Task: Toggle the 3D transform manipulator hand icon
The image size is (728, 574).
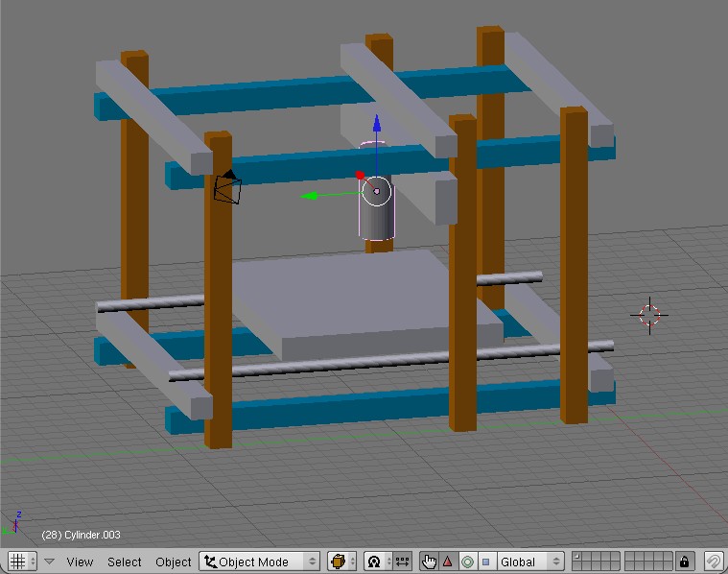Action: (429, 562)
